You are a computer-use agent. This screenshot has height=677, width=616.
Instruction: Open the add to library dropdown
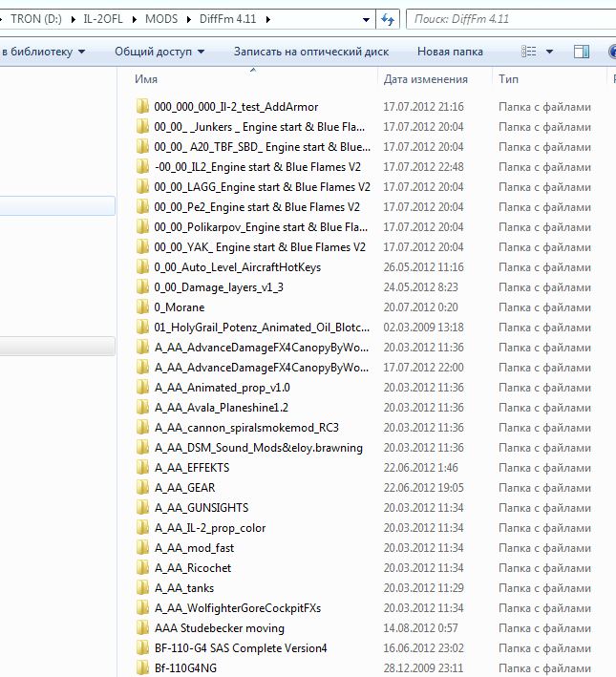tap(43, 52)
